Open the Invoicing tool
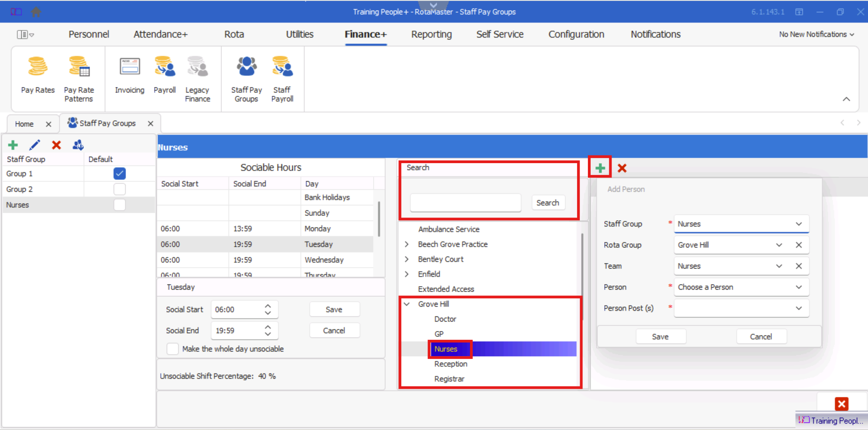This screenshot has width=868, height=430. (130, 75)
